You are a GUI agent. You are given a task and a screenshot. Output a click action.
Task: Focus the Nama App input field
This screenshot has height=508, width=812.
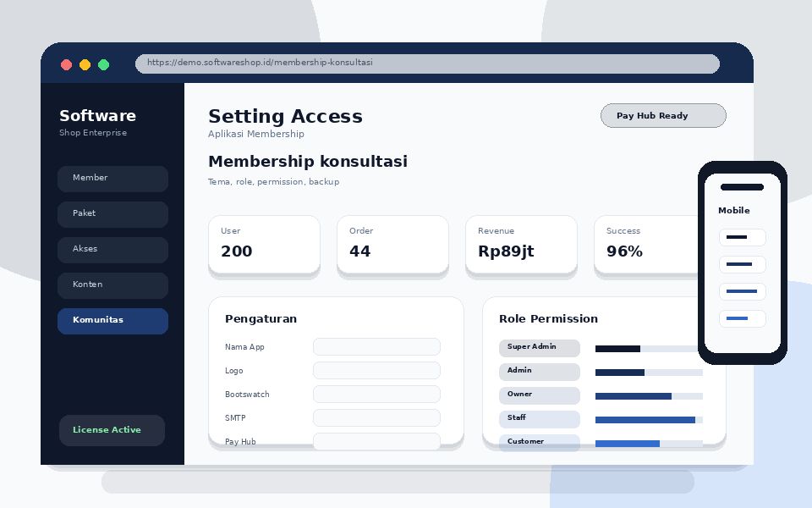[377, 347]
